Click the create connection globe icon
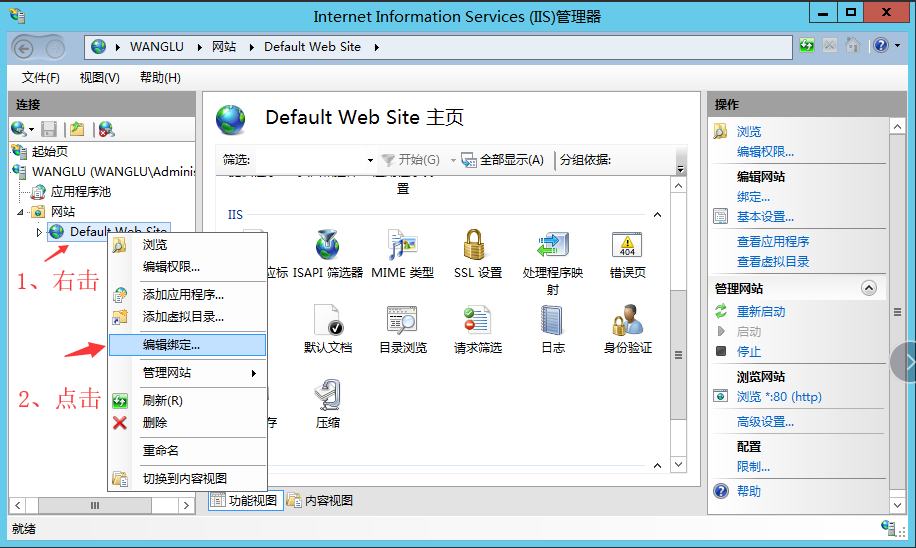The width and height of the screenshot is (916, 548). tap(19, 129)
